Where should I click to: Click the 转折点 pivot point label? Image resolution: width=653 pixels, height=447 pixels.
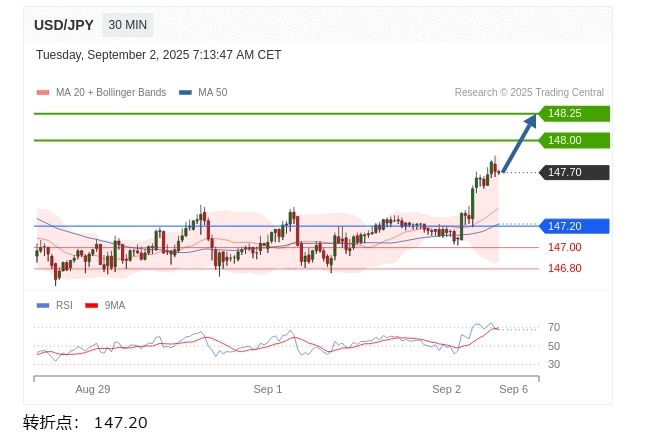coord(52,422)
